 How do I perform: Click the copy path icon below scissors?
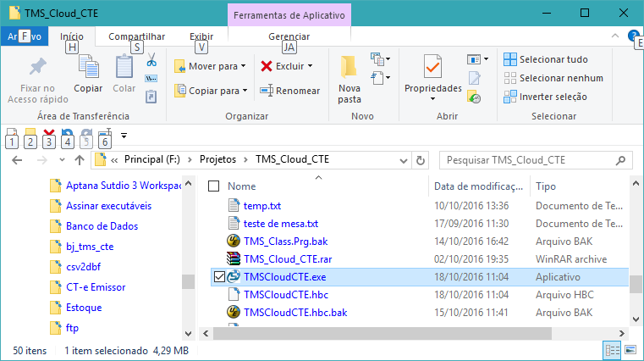tap(151, 78)
